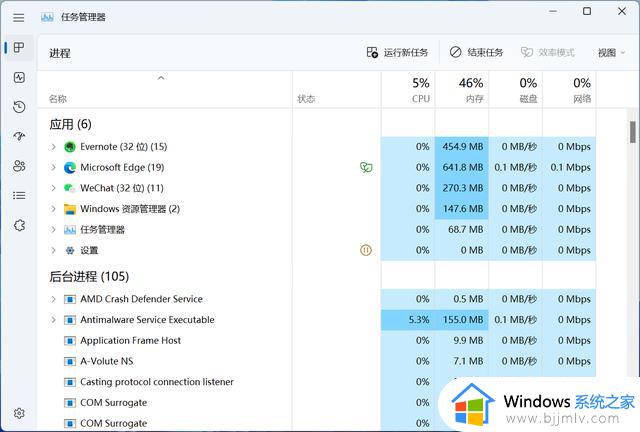
Task: Select the Processes sidebar icon
Action: click(19, 47)
